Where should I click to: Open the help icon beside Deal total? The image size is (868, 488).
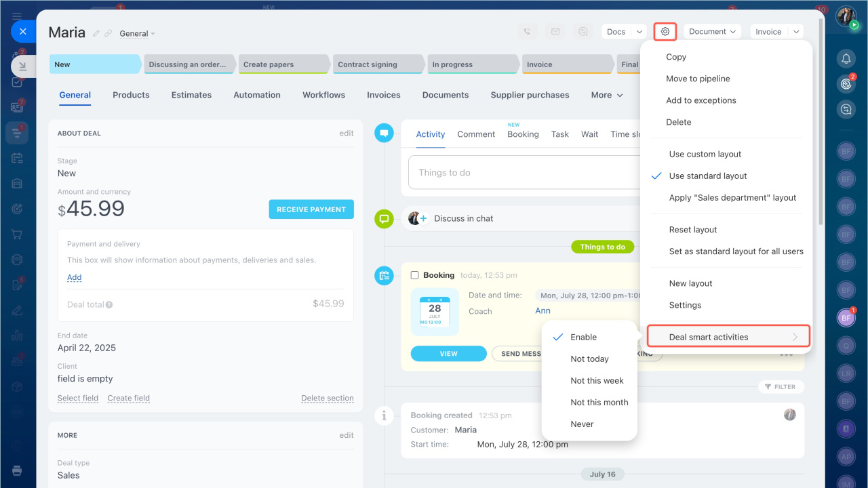109,305
